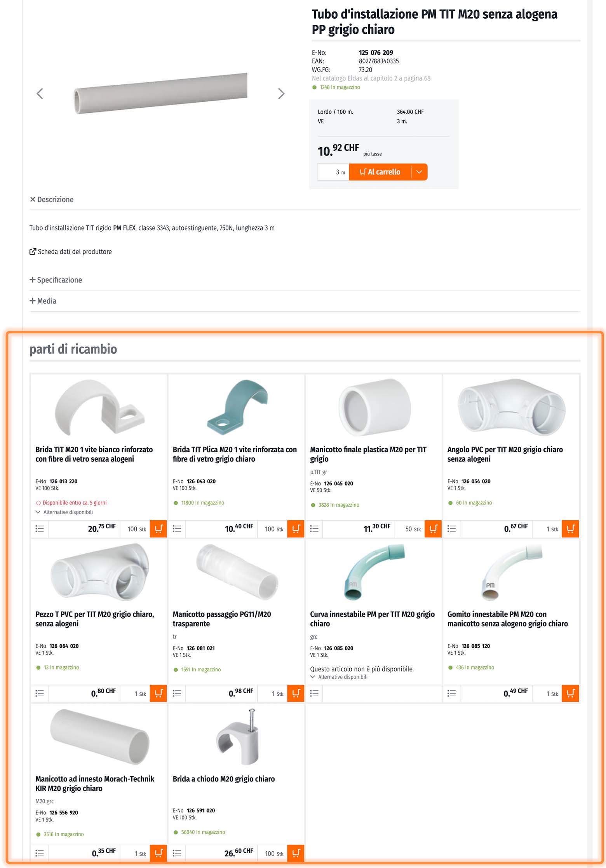Show next product image arrow
This screenshot has height=868, width=606.
tap(281, 94)
